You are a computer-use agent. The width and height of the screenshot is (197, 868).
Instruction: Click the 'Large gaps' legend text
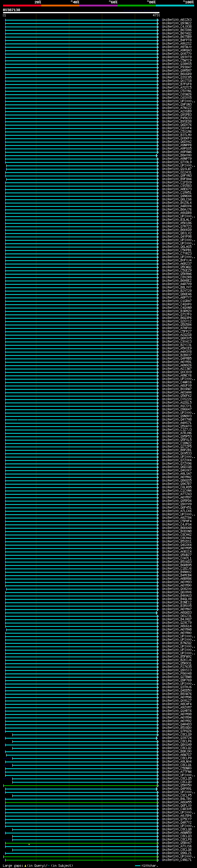13,865
